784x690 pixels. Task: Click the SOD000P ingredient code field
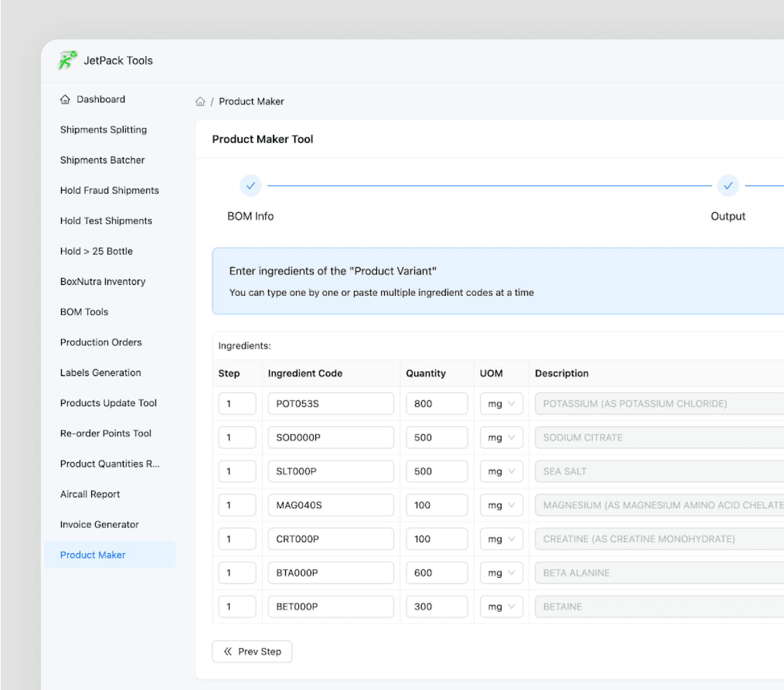tap(330, 438)
